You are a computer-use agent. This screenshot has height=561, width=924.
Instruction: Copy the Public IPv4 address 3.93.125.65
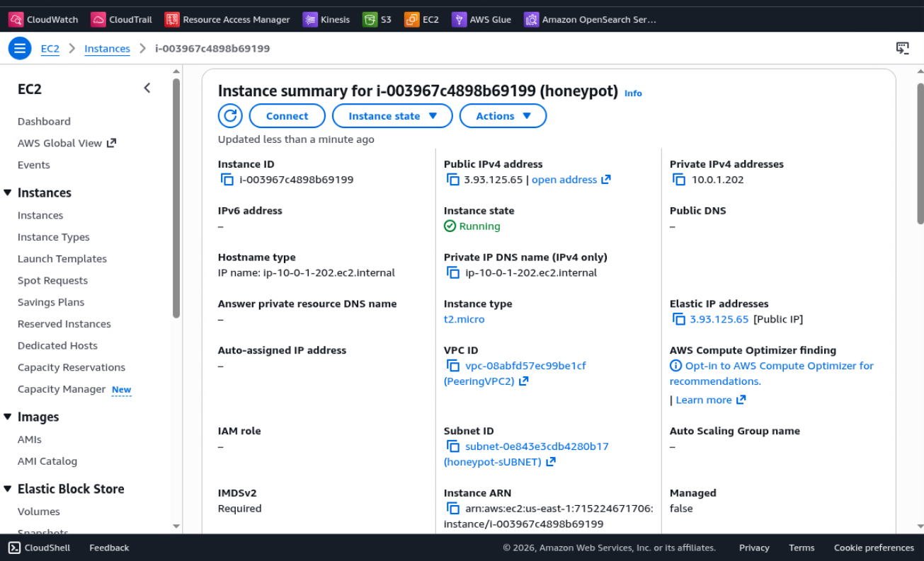453,180
